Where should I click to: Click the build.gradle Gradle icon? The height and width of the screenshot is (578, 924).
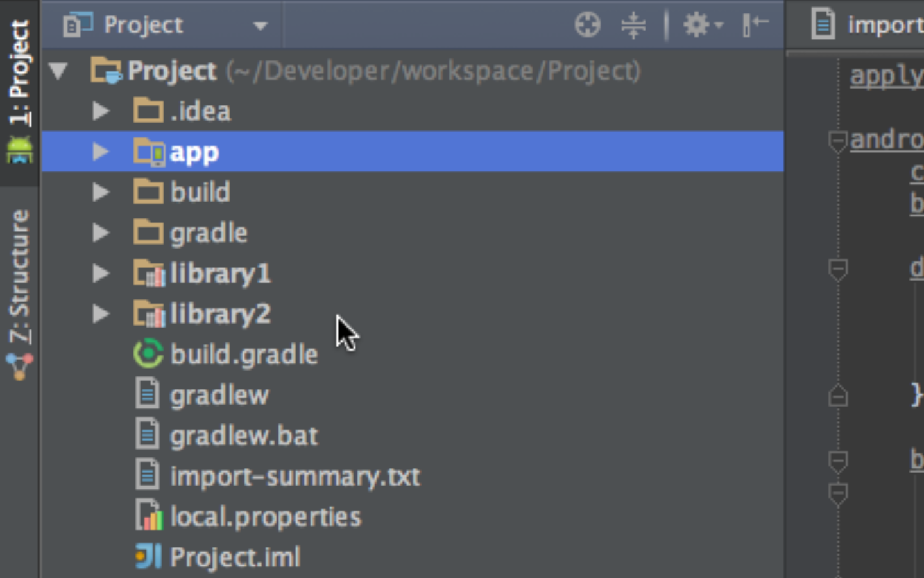pos(148,354)
